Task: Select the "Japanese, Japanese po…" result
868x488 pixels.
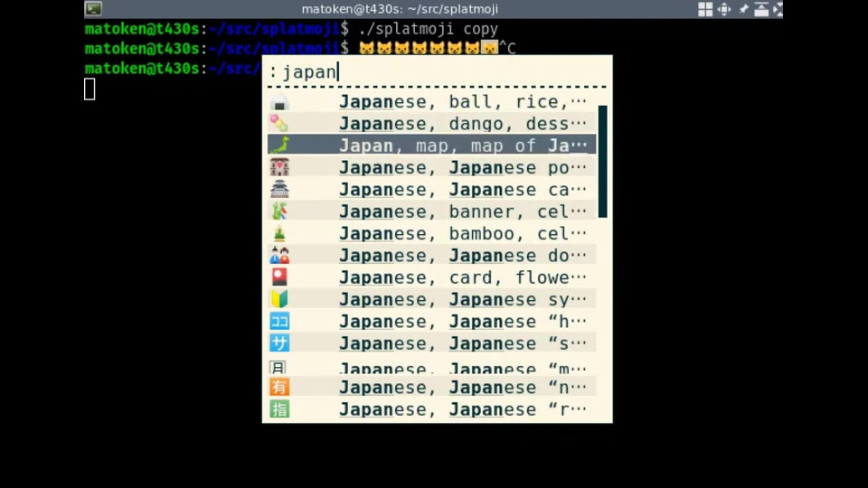Action: pos(432,167)
